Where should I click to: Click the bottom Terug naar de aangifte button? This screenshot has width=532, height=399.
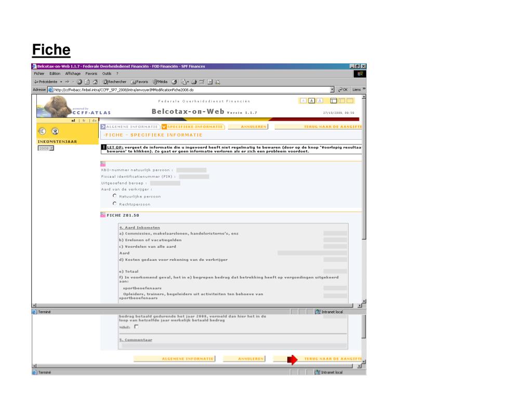(317, 358)
